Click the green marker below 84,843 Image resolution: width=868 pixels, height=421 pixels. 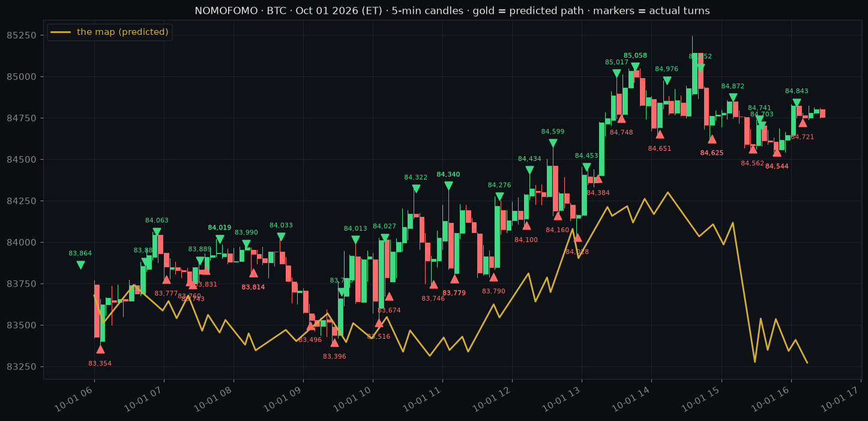click(797, 103)
